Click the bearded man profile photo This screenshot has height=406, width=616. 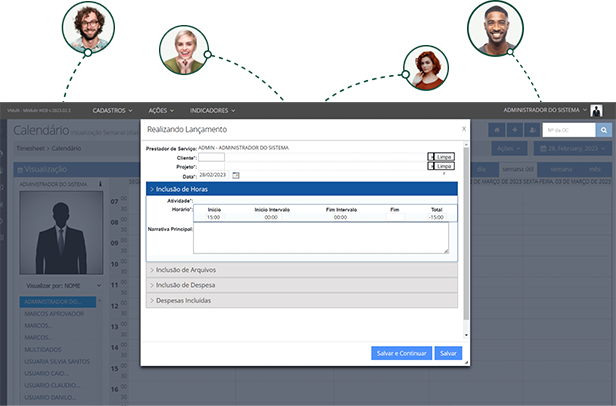tap(88, 27)
